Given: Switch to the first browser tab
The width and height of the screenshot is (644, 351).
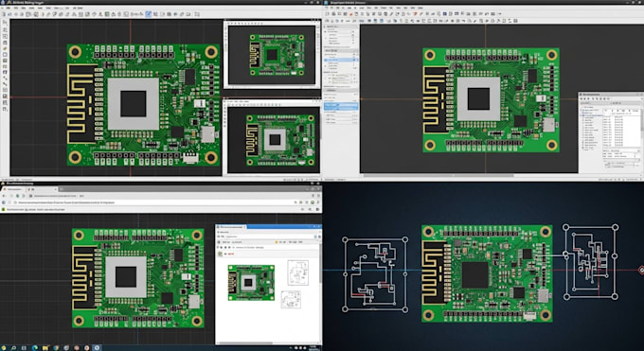Looking at the screenshot, I should [14, 189].
